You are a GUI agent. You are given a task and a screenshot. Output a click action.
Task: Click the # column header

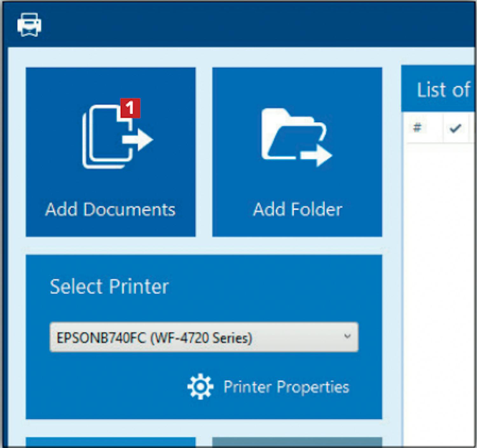(417, 128)
